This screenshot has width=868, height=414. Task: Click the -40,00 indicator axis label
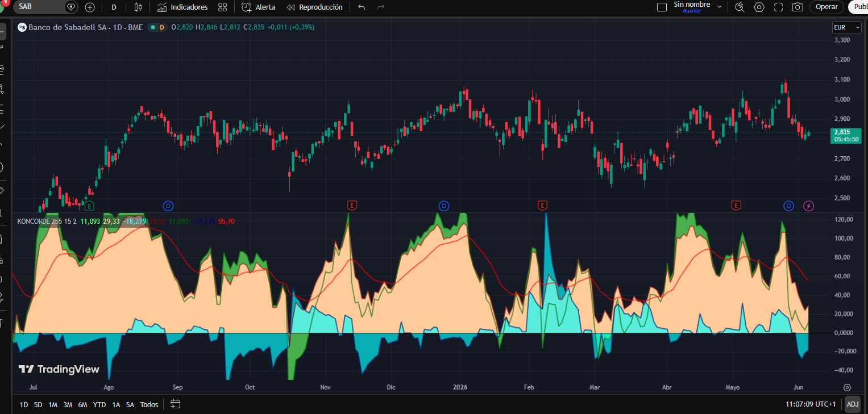[843, 370]
